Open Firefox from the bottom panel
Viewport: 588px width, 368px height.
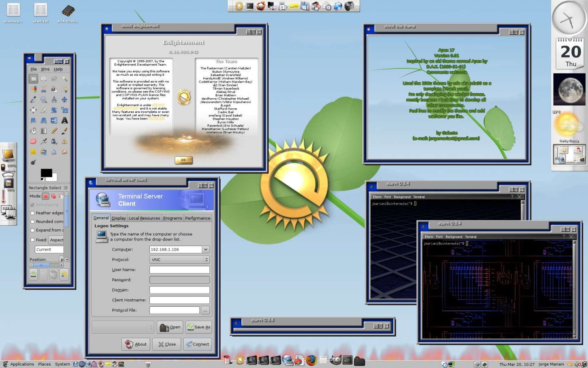click(x=312, y=360)
